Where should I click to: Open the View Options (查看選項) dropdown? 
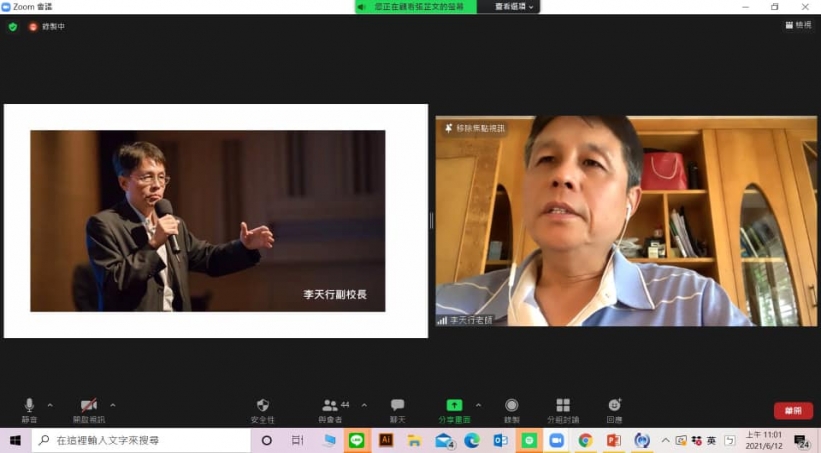[x=514, y=7]
